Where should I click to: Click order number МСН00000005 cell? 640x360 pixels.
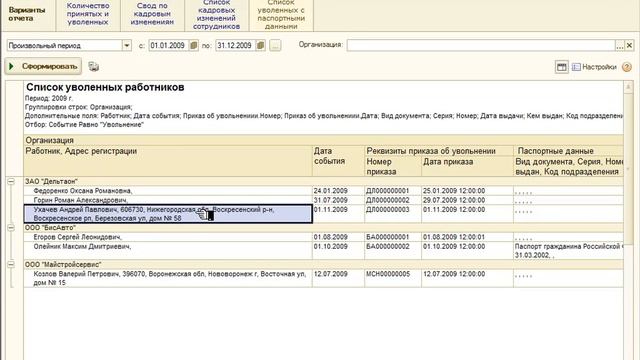point(393,278)
